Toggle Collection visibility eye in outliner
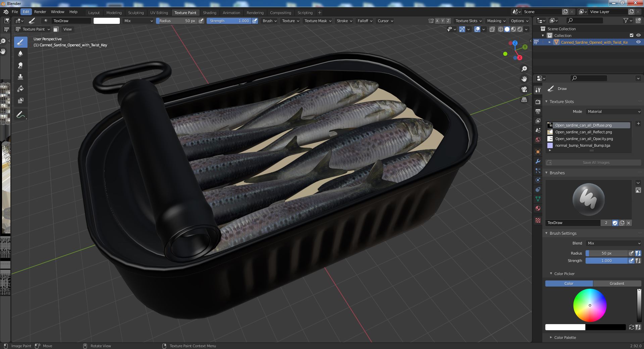 tap(638, 35)
